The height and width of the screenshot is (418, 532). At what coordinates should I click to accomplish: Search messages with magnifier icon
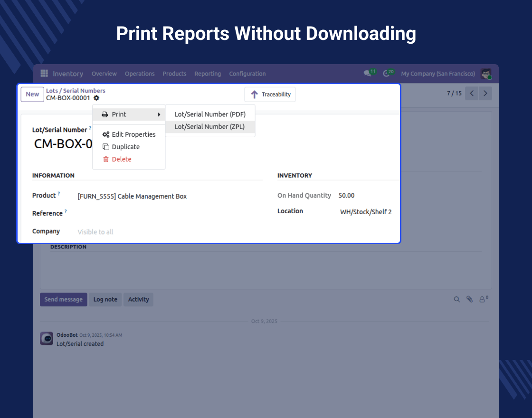coord(456,299)
